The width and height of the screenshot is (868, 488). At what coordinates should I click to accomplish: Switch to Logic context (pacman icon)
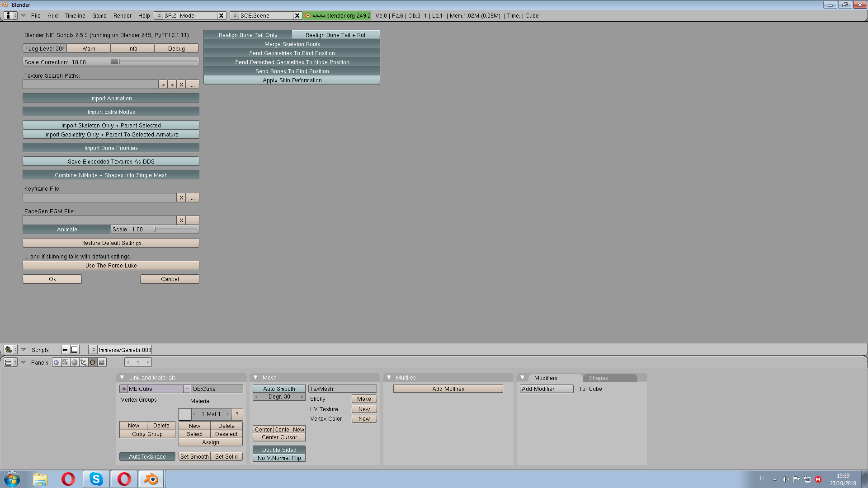click(x=57, y=362)
